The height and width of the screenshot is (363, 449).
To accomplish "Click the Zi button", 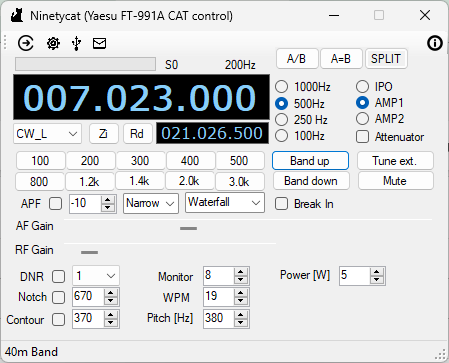I will 104,134.
